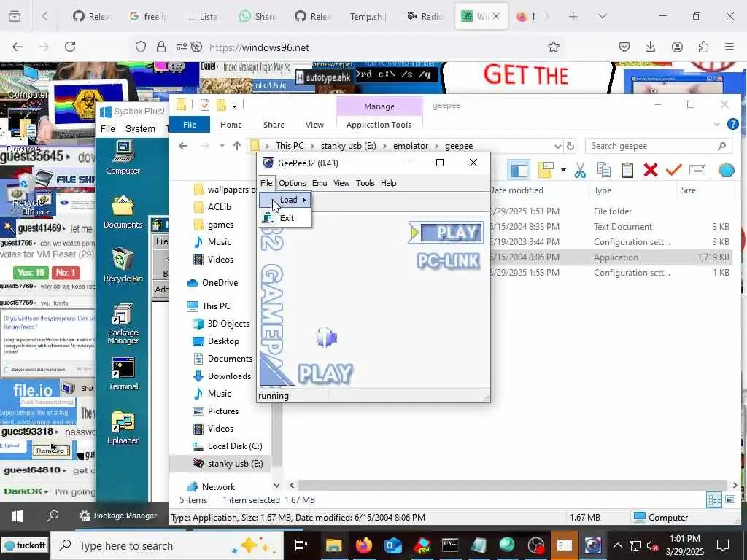Viewport: 747px width, 560px height.
Task: Open the Load submenu in GeePee32
Action: tap(285, 200)
